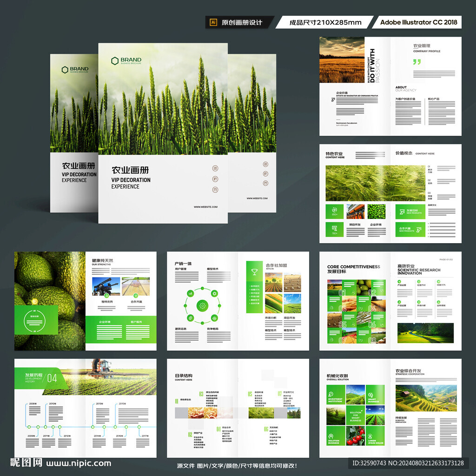This screenshot has width=476, height=476.
Task: Click the SOLUTION FOR SMART BUSINESS center tile
Action: pos(356,415)
